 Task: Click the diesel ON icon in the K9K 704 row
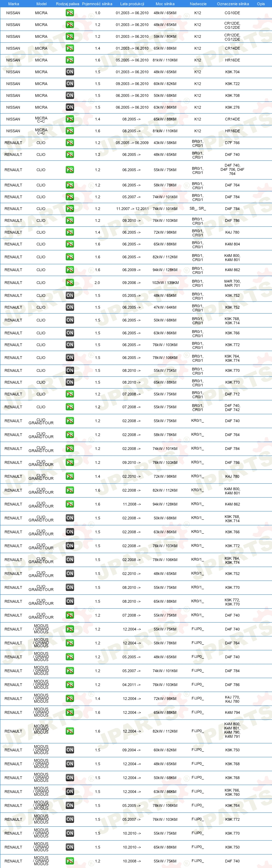70,72
